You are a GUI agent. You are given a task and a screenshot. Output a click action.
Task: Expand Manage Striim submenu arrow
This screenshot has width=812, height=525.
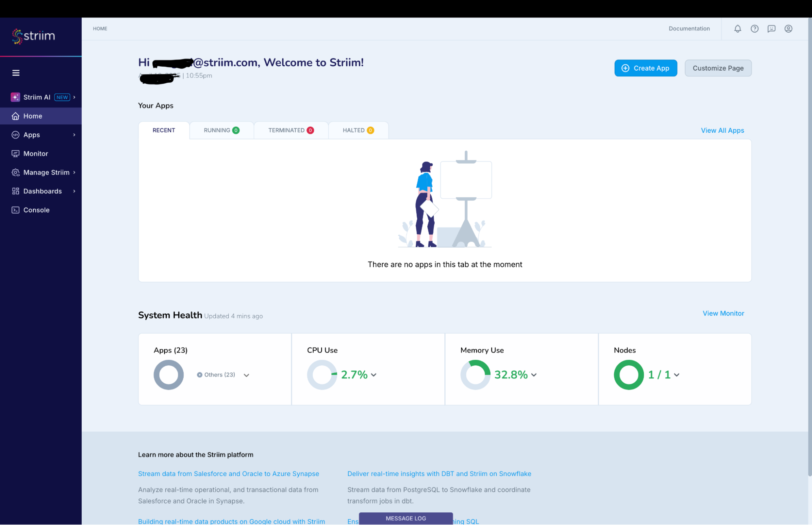(x=74, y=173)
